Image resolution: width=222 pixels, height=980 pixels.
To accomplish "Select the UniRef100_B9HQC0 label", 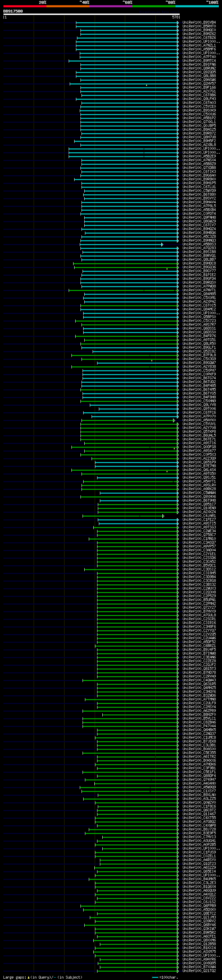I will point(199,30).
